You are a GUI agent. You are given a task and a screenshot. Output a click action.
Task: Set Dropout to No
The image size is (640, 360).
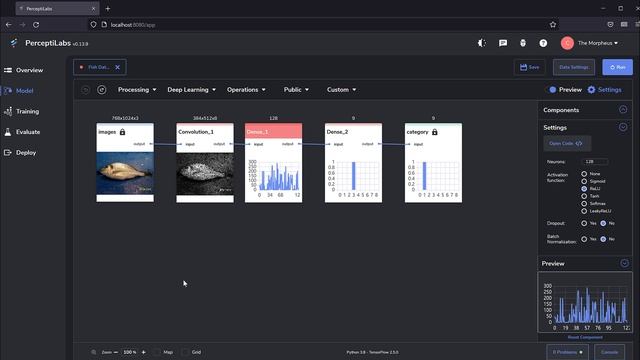[603, 223]
